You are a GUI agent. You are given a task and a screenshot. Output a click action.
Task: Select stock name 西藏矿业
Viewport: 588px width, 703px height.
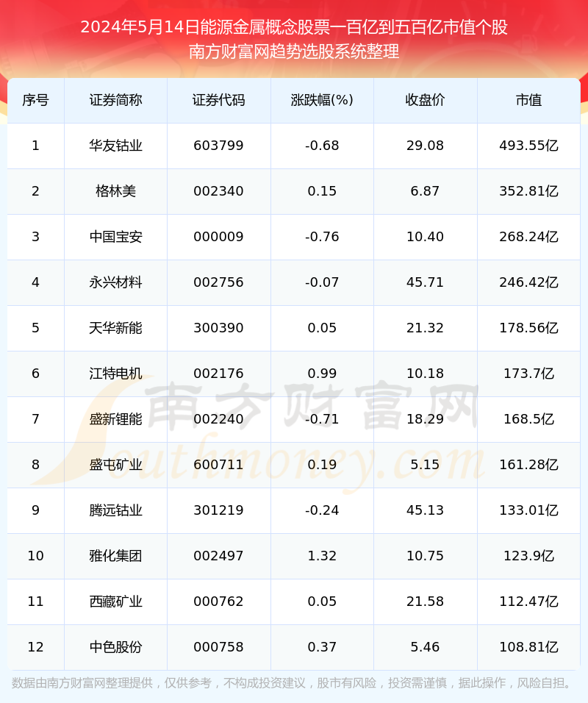click(115, 602)
